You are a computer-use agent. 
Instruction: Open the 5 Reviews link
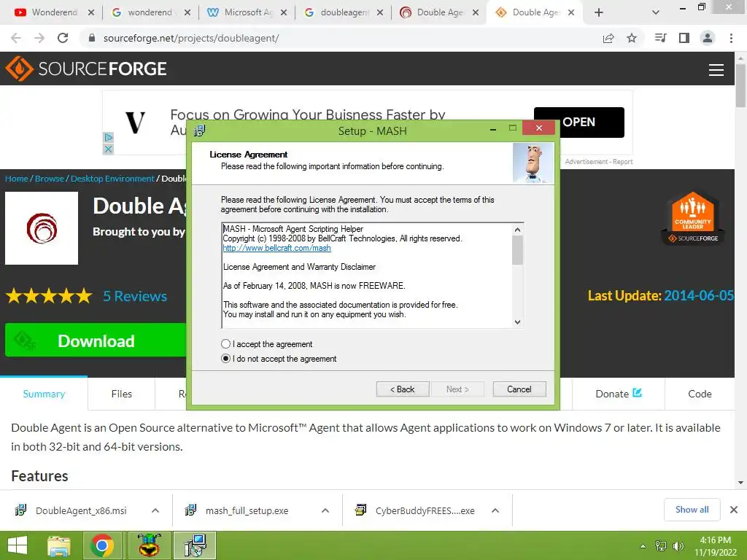(x=135, y=296)
